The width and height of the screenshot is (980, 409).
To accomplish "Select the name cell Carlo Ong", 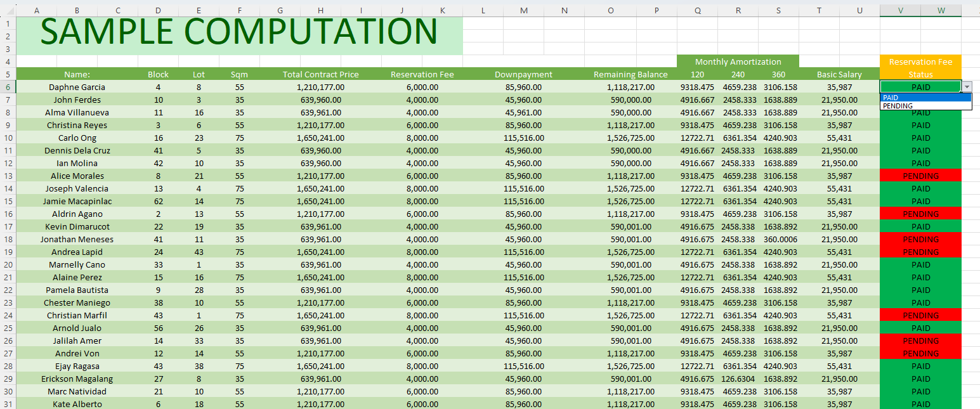I will pyautogui.click(x=77, y=138).
